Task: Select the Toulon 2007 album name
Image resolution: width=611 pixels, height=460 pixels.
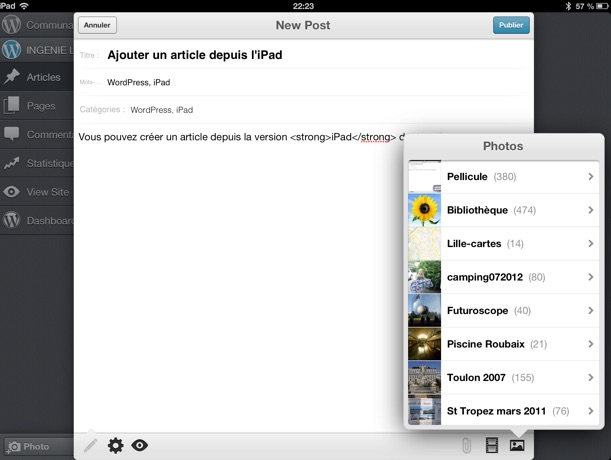Action: pos(476,377)
